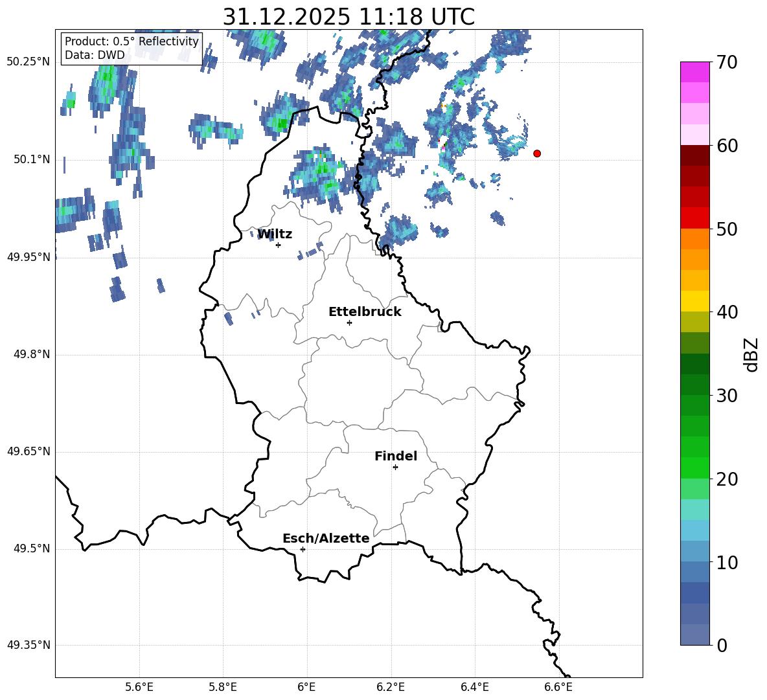Select the Wiltz city label
Image resolution: width=767 pixels, height=700 pixels.
pyautogui.click(x=275, y=234)
